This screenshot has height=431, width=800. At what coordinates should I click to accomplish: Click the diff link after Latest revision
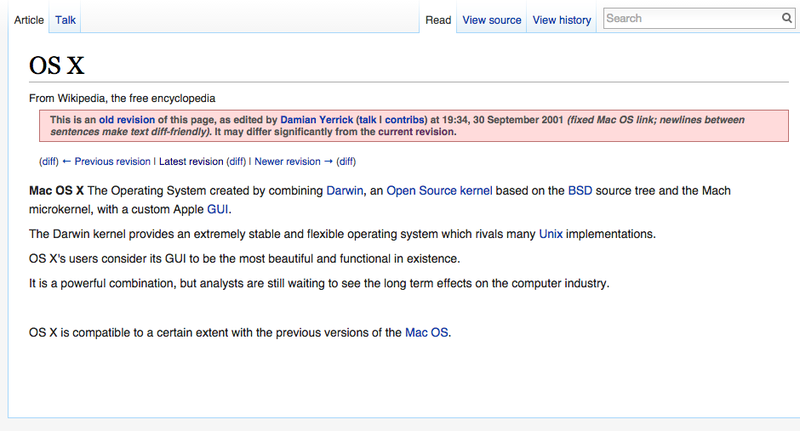pos(236,162)
